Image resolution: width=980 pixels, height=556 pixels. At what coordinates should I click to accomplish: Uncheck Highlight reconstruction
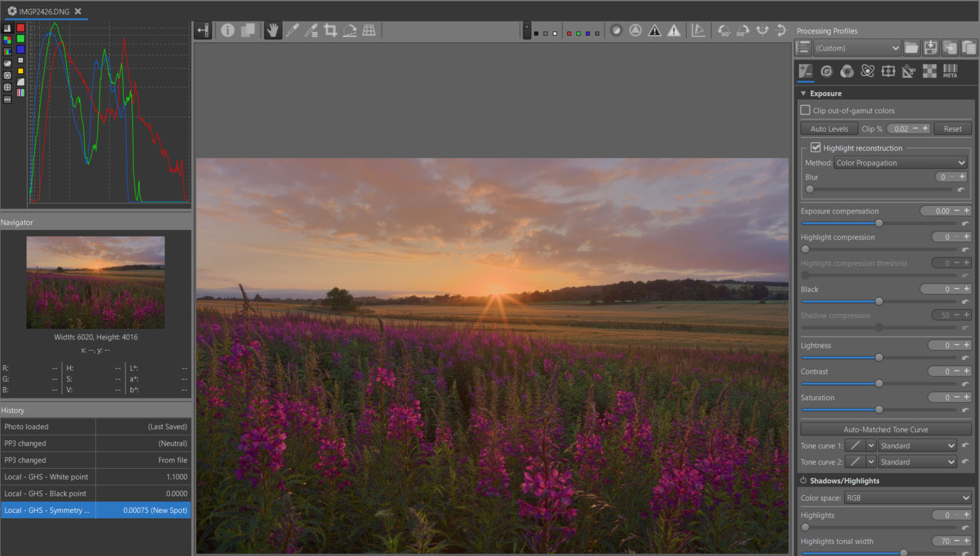tap(816, 148)
